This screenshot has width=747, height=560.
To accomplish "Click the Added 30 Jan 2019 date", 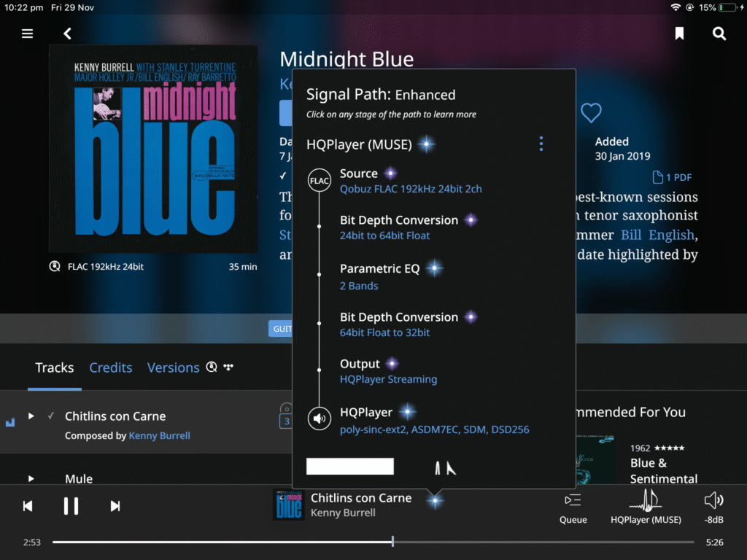I will [x=622, y=149].
